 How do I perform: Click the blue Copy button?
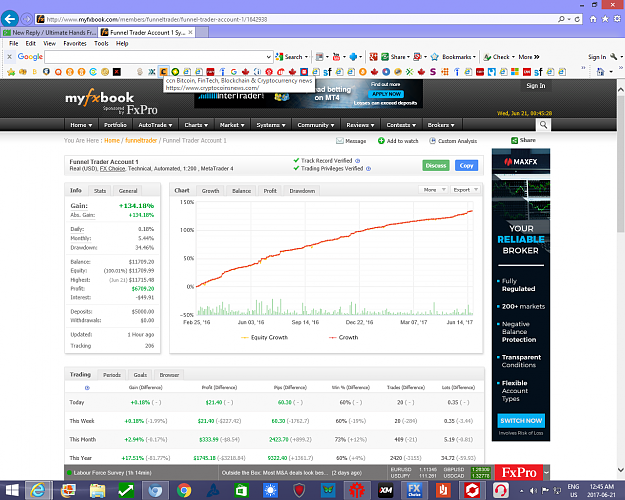pyautogui.click(x=466, y=165)
